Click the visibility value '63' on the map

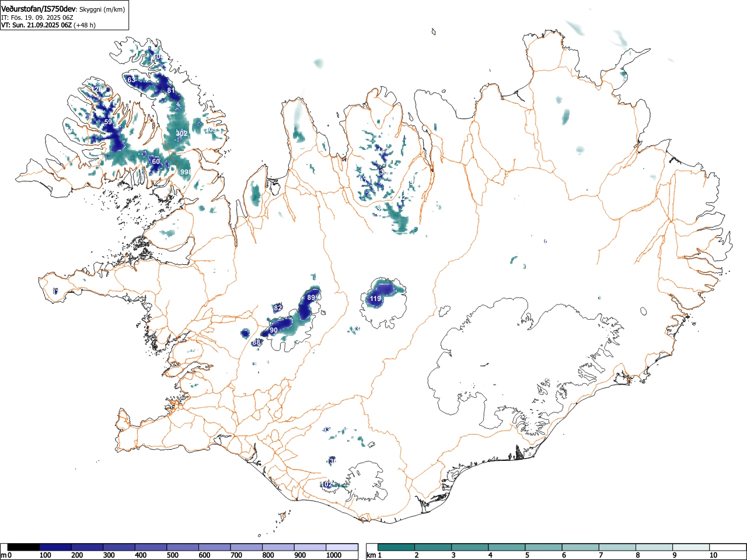(131, 79)
